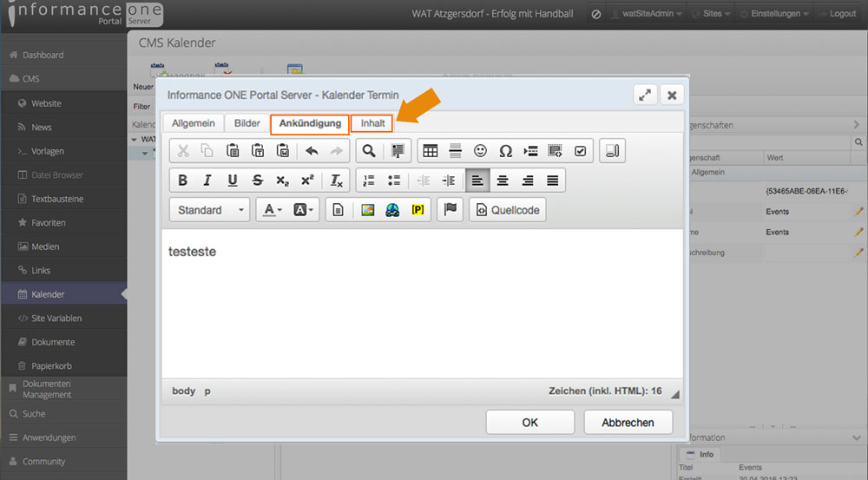
Task: Decrease the text indent
Action: pyautogui.click(x=423, y=181)
